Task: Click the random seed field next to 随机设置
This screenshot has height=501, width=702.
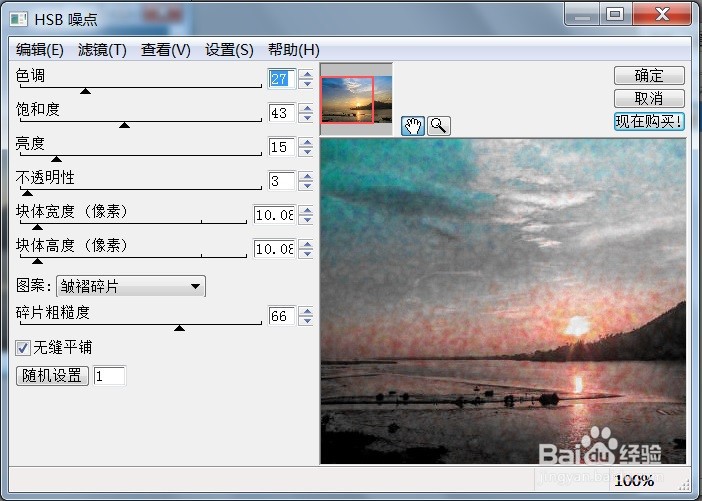Action: point(109,376)
